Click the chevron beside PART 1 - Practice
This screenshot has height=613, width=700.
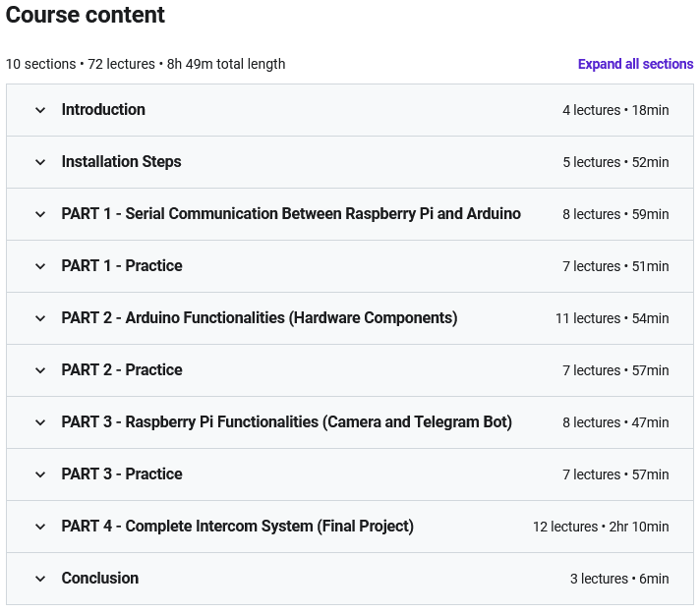(x=40, y=266)
